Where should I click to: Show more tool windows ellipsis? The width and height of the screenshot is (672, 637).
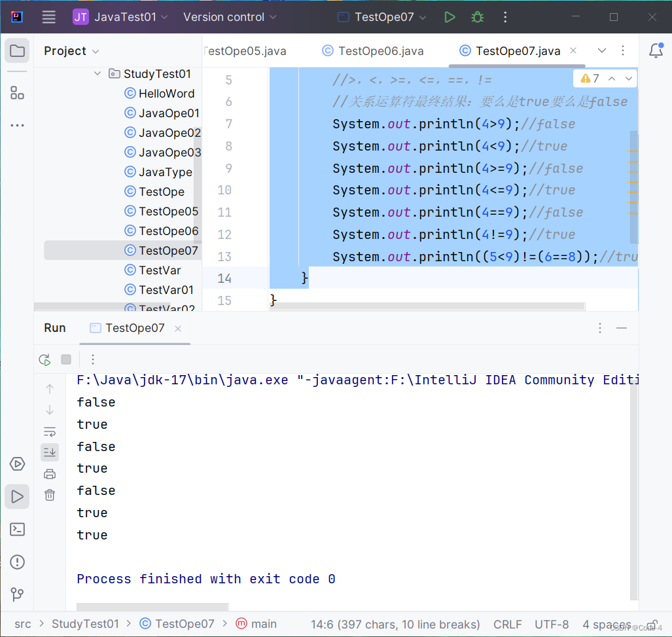click(17, 125)
